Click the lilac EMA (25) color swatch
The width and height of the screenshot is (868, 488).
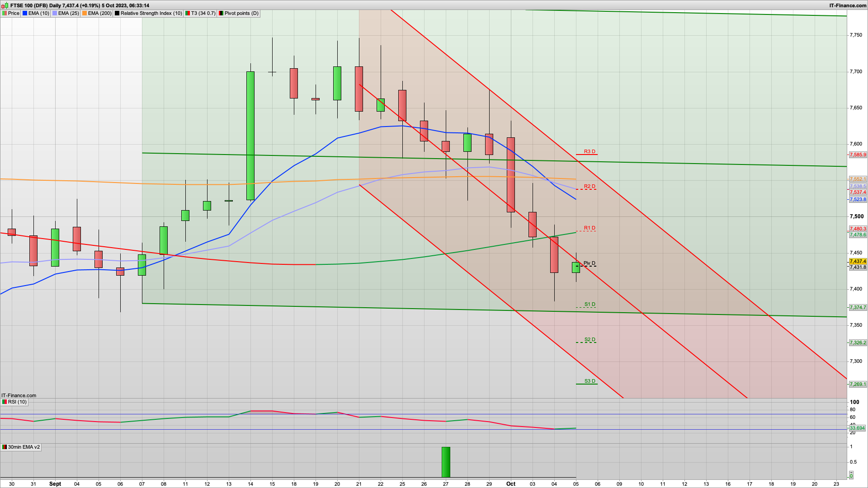55,13
